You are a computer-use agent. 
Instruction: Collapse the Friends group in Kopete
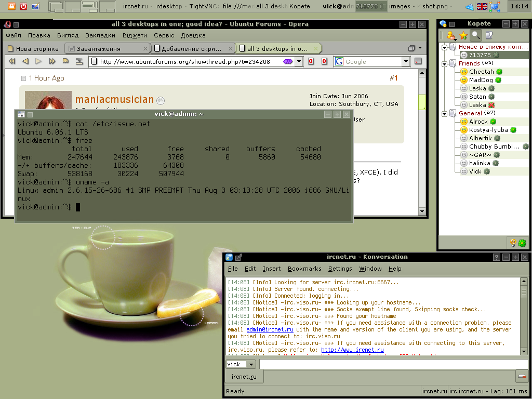pos(444,64)
